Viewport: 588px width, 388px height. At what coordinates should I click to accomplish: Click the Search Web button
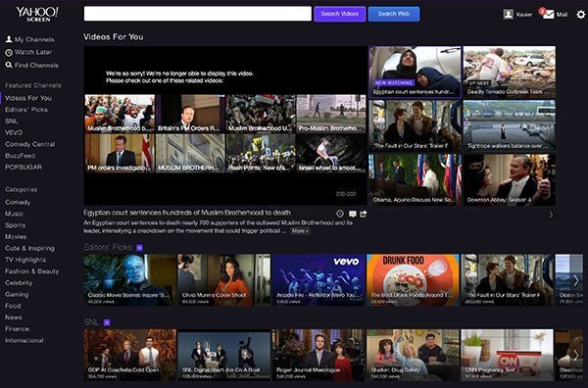coord(394,14)
